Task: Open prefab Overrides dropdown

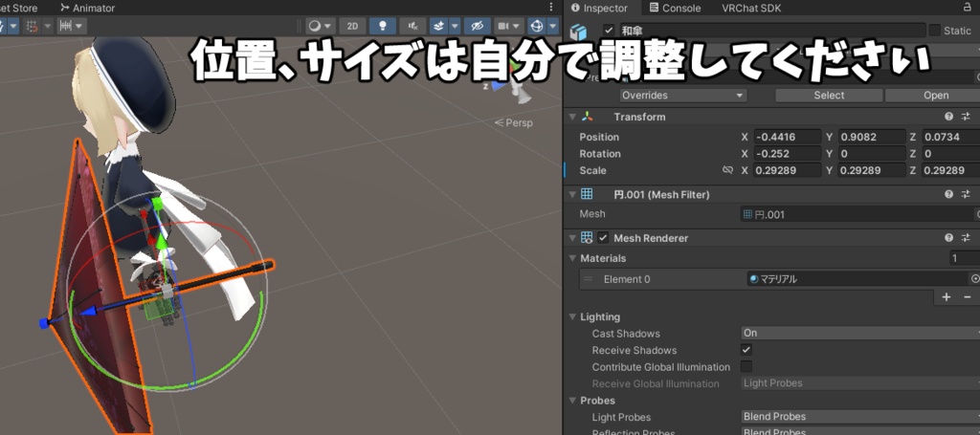Action: coord(683,96)
